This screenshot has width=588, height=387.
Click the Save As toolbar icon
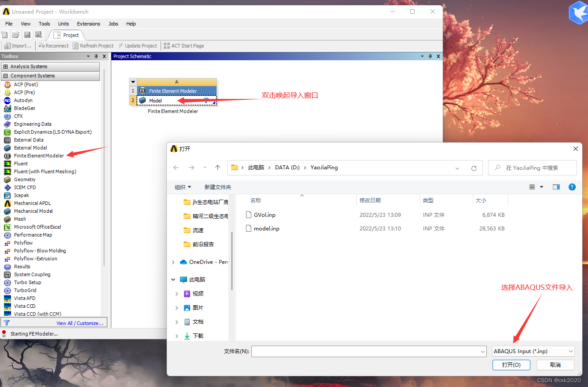point(38,35)
